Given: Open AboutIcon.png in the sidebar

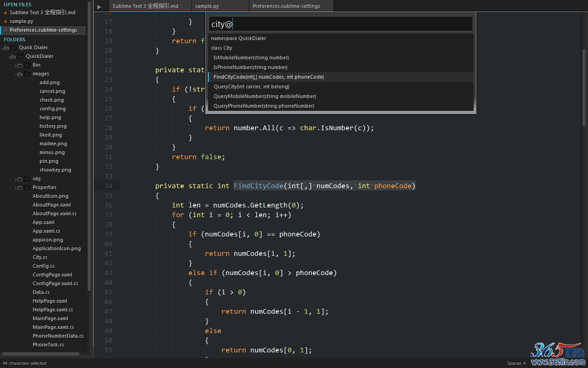Looking at the screenshot, I should tap(51, 196).
